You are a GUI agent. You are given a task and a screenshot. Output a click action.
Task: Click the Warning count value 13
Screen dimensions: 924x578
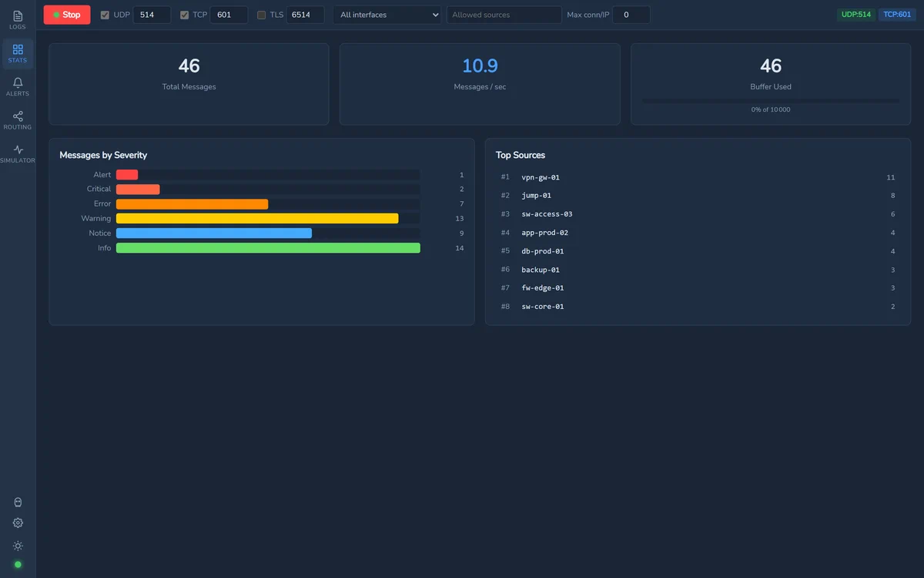[460, 219]
